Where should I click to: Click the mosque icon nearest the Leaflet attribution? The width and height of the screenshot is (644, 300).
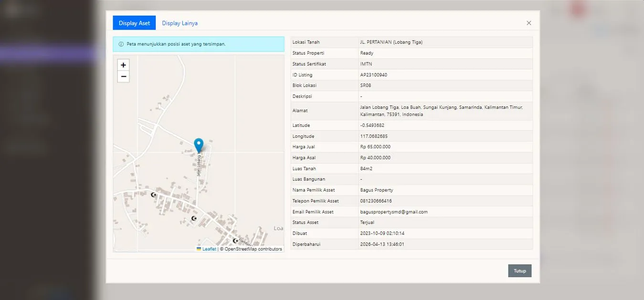235,241
